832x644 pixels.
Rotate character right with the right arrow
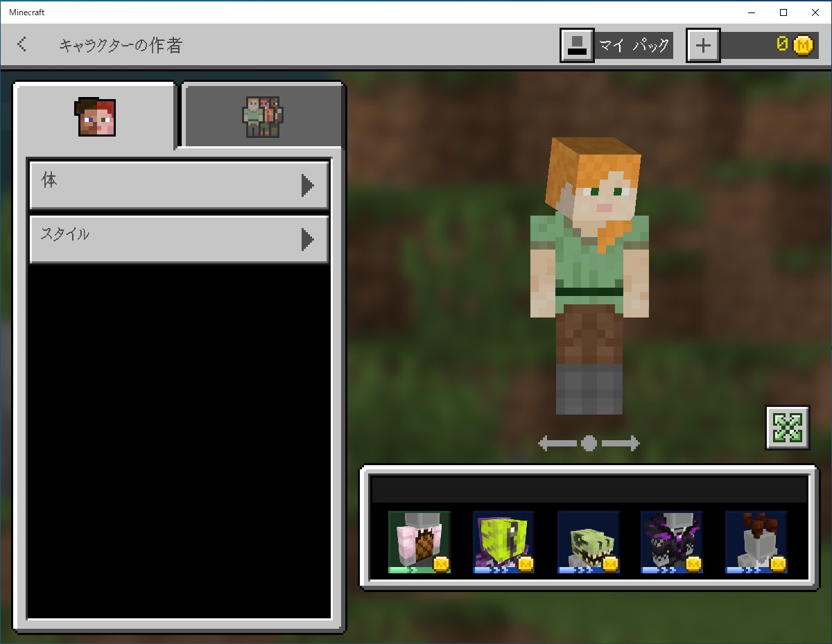[621, 443]
